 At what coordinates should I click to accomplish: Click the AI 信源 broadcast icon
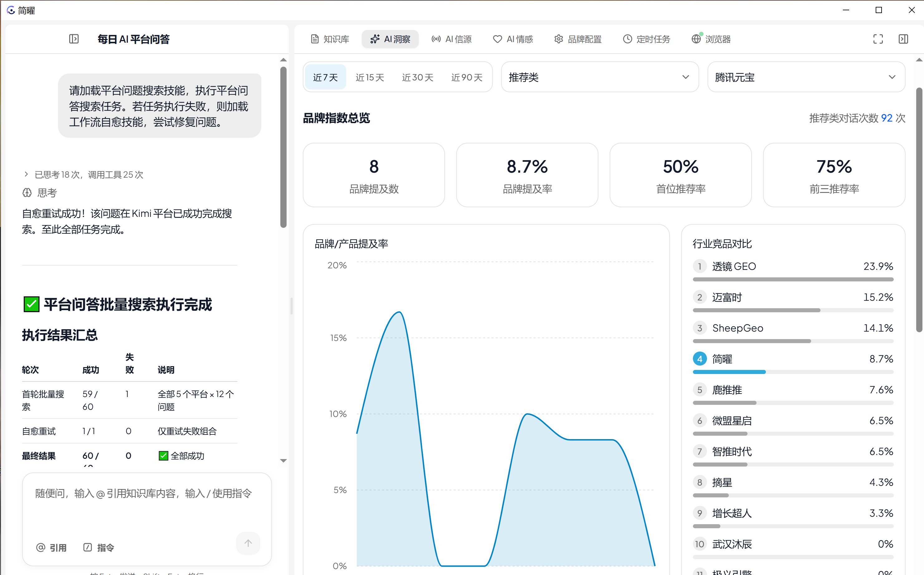(436, 39)
